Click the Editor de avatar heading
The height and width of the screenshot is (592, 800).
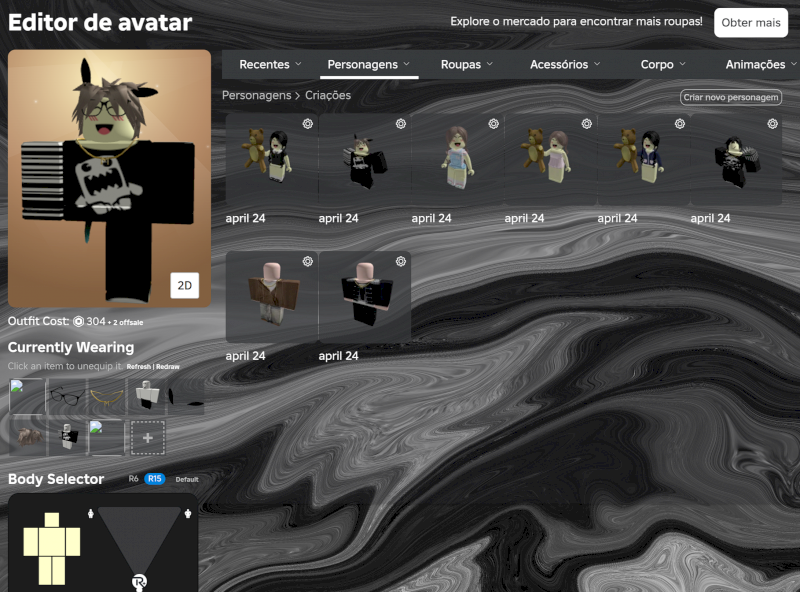[100, 22]
